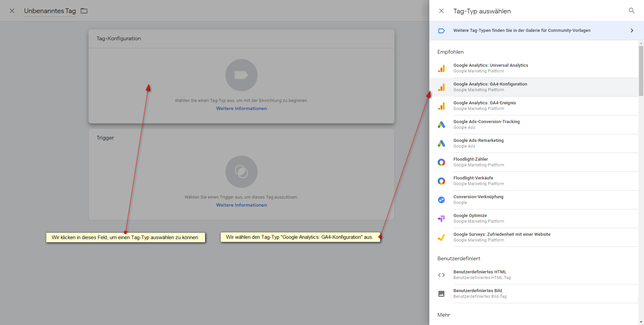Image resolution: width=644 pixels, height=325 pixels.
Task: Select Google Analytics: Universal Analytics icon
Action: [441, 68]
